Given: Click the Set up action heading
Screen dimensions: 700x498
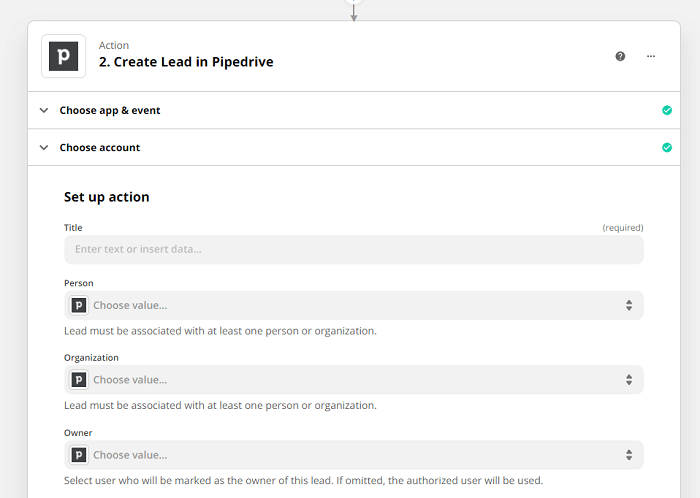Looking at the screenshot, I should coord(107,197).
